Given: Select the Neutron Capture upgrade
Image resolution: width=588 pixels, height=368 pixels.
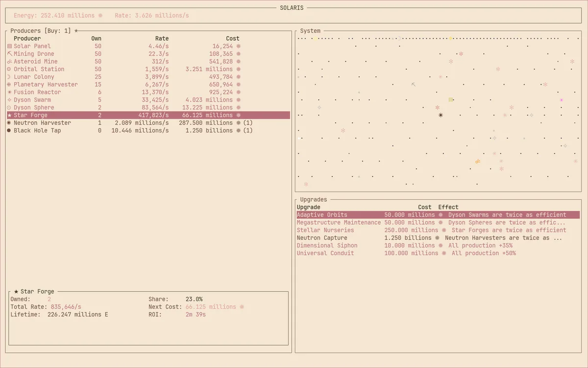Looking at the screenshot, I should [x=438, y=238].
